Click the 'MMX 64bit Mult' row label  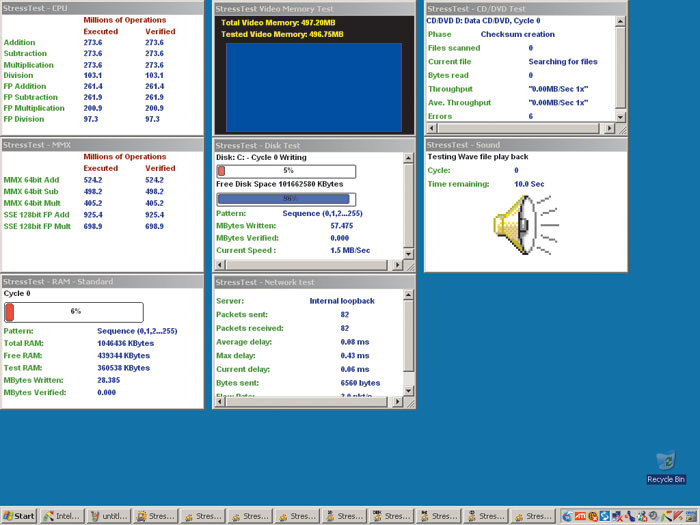[32, 203]
